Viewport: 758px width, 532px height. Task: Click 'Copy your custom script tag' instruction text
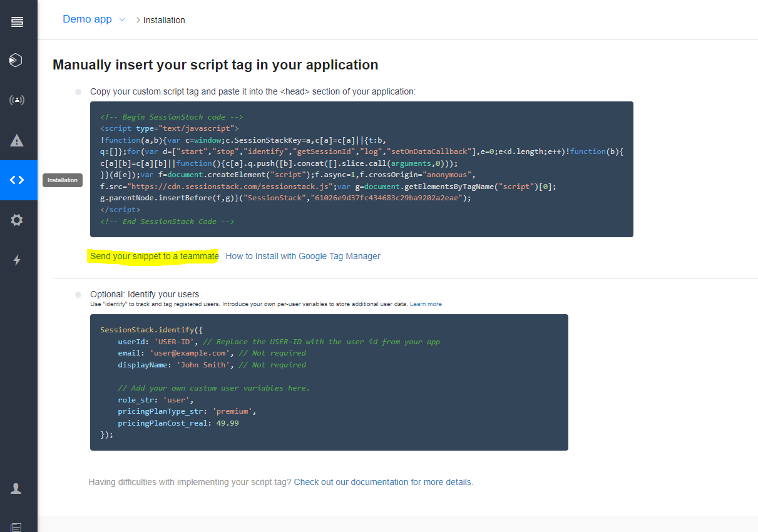tap(253, 91)
